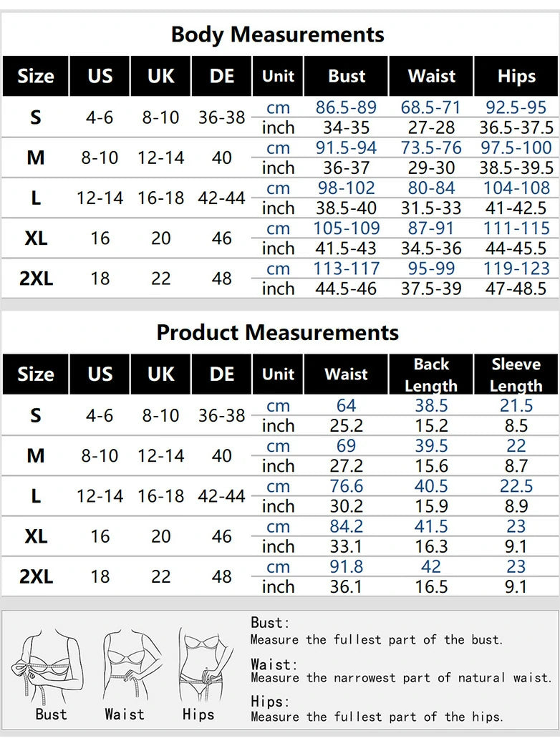Click the 21.5 sleeve length value
Image resolution: width=560 pixels, height=746 pixels.
(516, 406)
